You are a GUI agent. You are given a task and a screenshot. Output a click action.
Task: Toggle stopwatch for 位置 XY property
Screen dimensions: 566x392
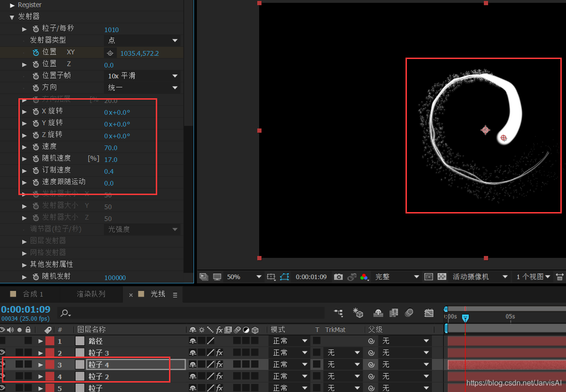tap(36, 52)
